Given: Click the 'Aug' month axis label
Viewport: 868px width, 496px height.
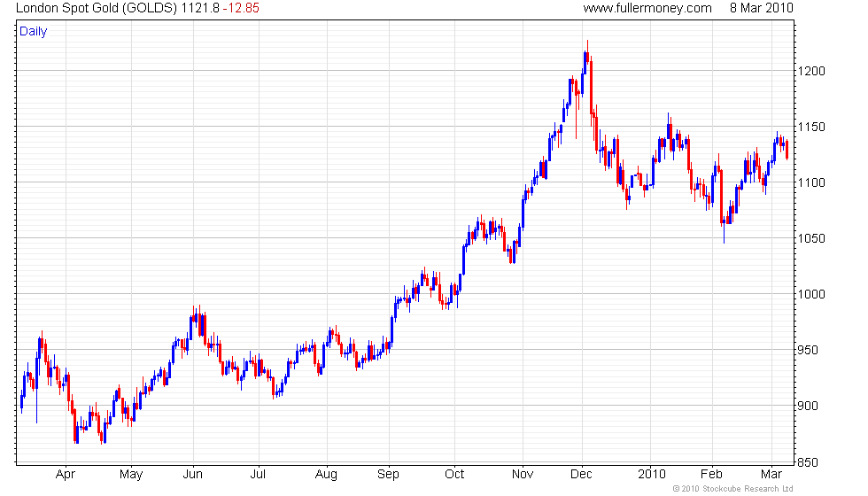Looking at the screenshot, I should click(x=326, y=475).
